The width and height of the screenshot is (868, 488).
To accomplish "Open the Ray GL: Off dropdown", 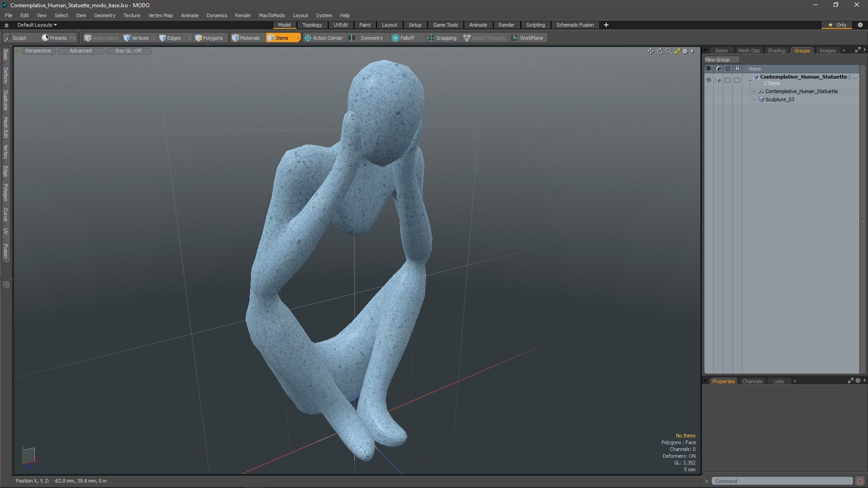I will click(x=128, y=51).
